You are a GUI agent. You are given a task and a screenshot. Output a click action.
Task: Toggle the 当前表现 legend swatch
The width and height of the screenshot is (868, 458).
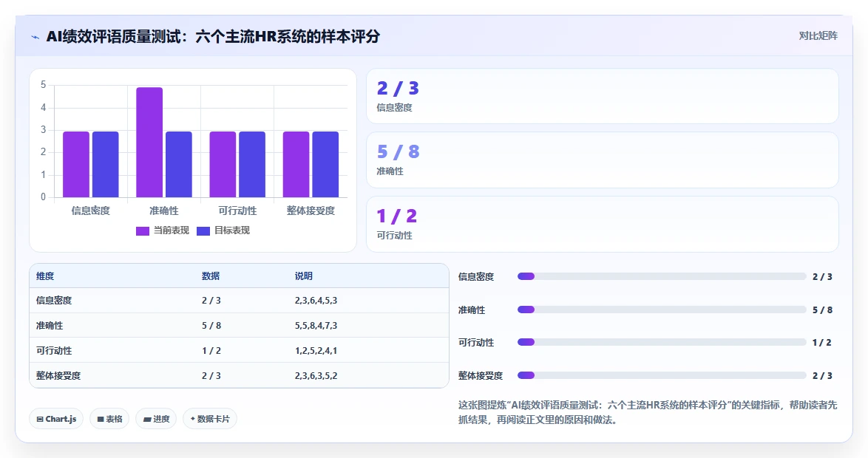coord(142,230)
